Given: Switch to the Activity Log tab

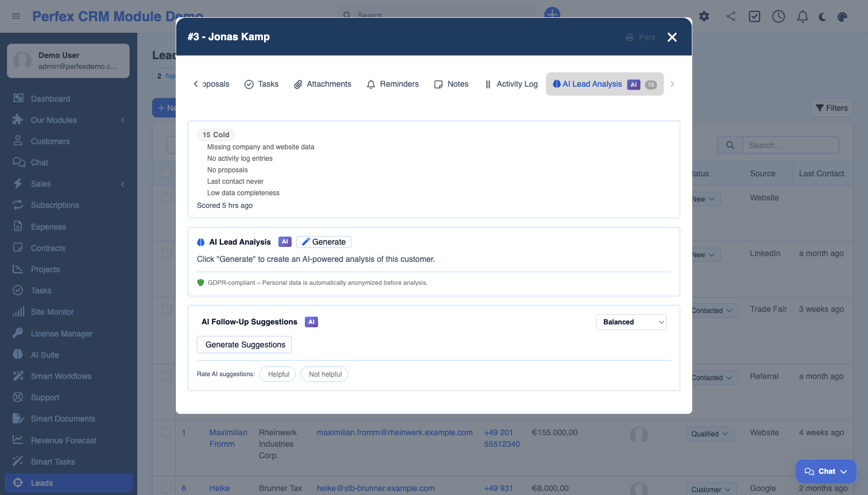Looking at the screenshot, I should [511, 84].
